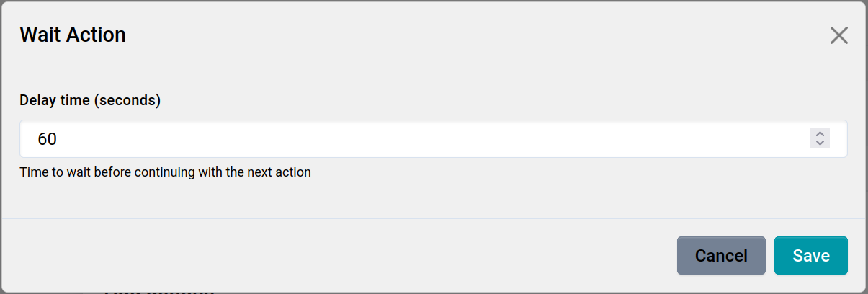Screen dimensions: 868x294
Task: Place cursor on the value 60
Action: pos(48,139)
